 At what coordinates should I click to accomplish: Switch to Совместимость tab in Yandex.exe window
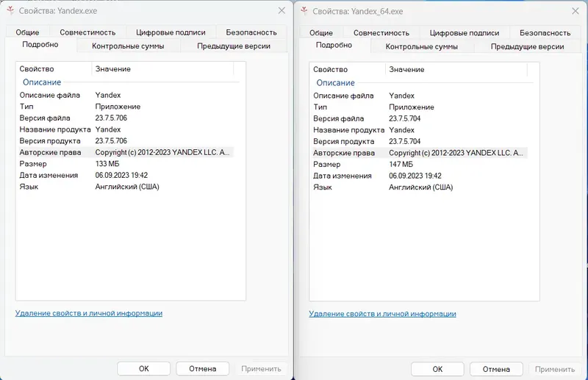pos(87,32)
